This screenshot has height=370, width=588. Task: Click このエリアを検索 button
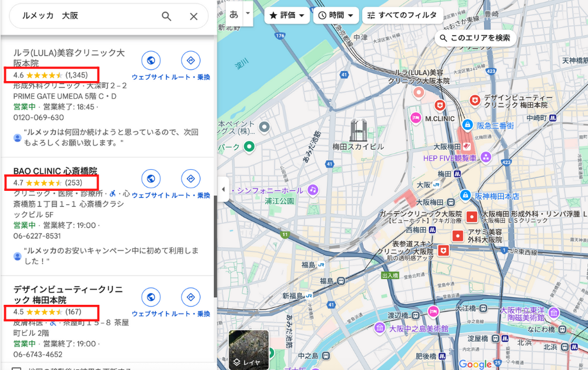[x=475, y=38]
